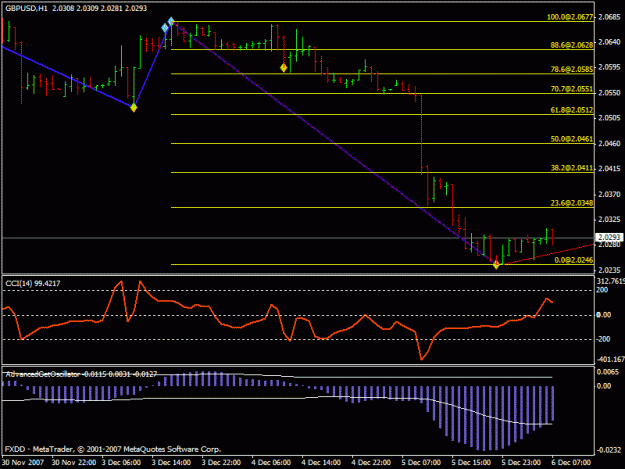Click the cyan diamond marker at the top peak
Screen dimensions: 625x469
pyautogui.click(x=171, y=22)
